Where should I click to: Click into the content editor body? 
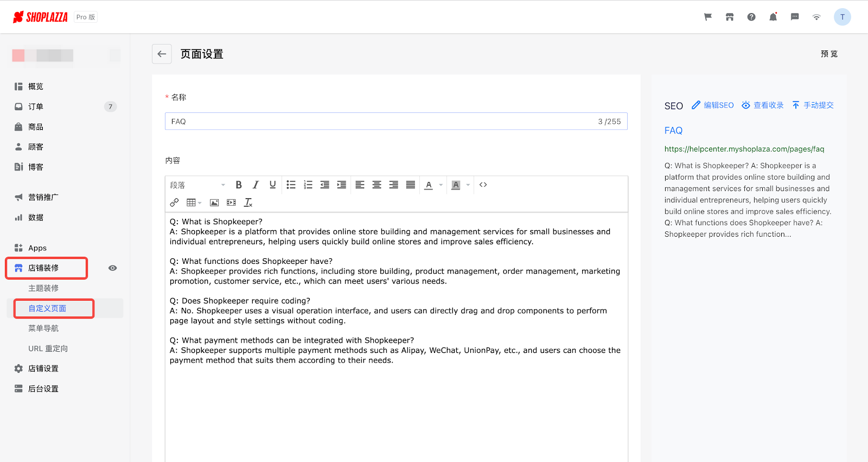tap(396, 337)
